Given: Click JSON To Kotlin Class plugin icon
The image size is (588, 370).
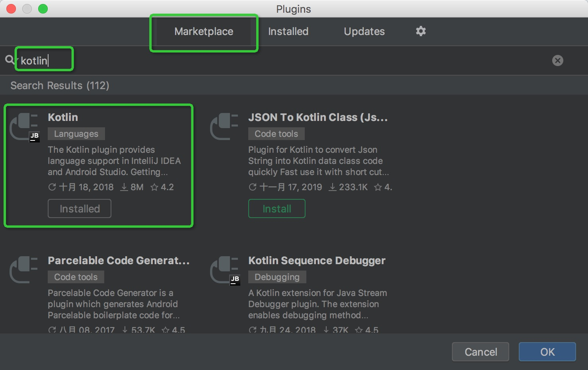Looking at the screenshot, I should click(x=224, y=127).
